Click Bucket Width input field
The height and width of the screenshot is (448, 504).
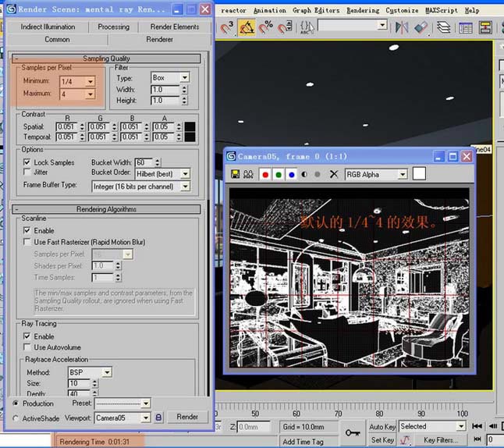(144, 162)
